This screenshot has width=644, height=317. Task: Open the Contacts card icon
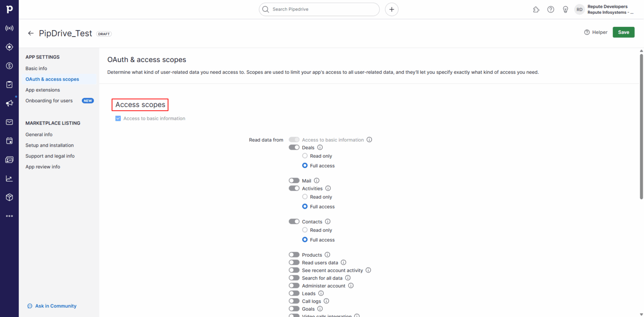coord(9,160)
